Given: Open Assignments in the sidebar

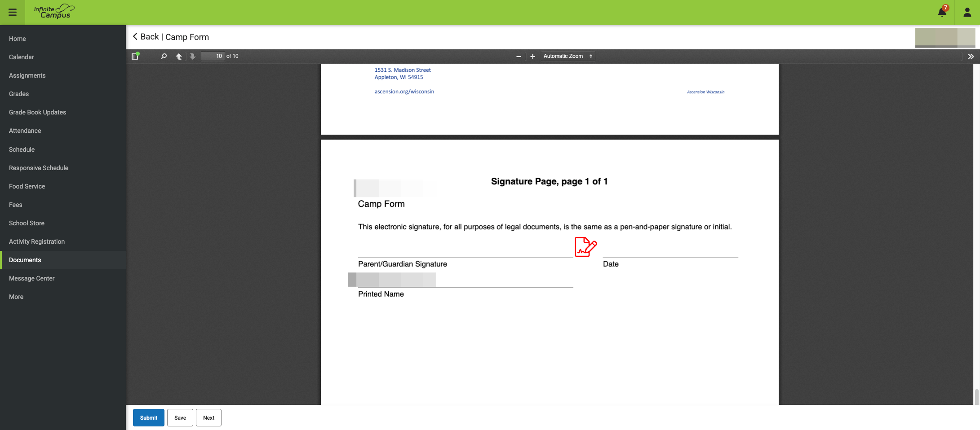Looking at the screenshot, I should click(63, 75).
